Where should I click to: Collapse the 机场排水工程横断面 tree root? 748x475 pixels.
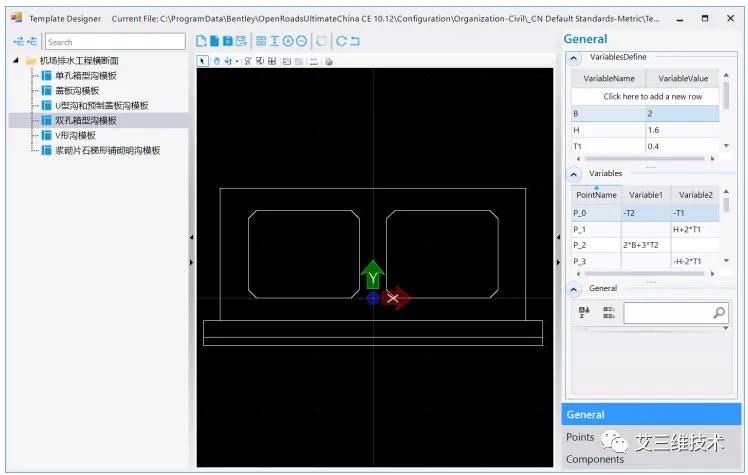16,60
